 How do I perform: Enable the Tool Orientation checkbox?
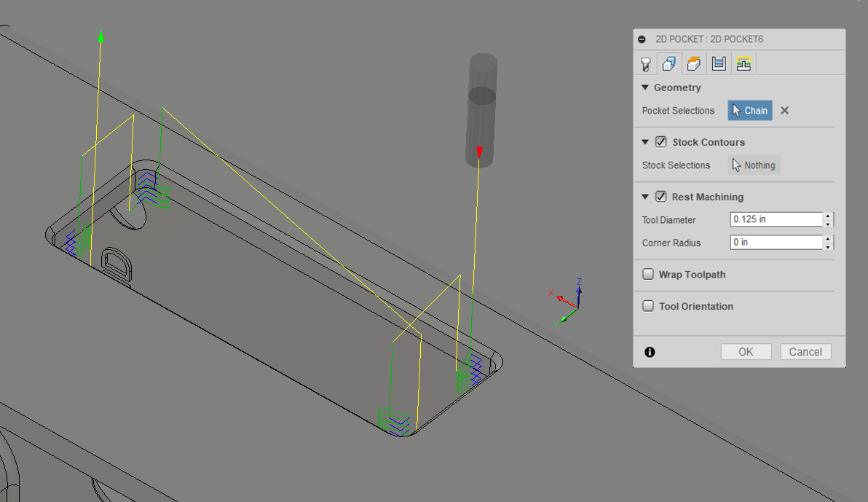(648, 306)
